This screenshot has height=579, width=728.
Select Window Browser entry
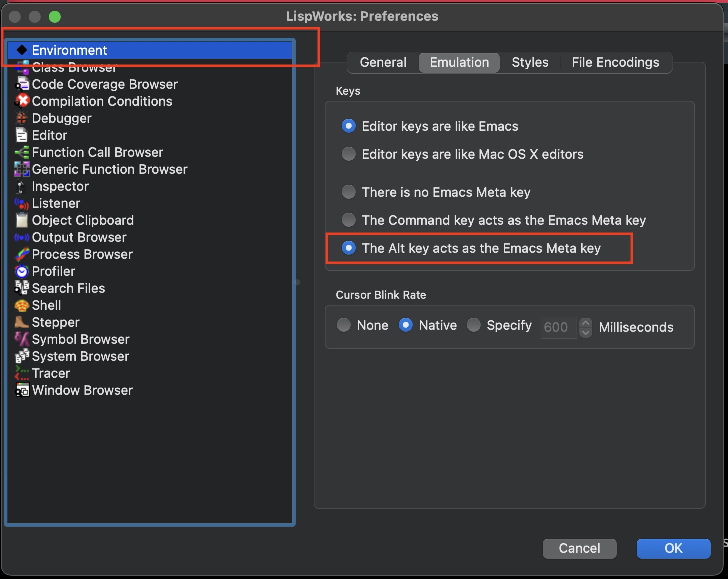point(150,390)
